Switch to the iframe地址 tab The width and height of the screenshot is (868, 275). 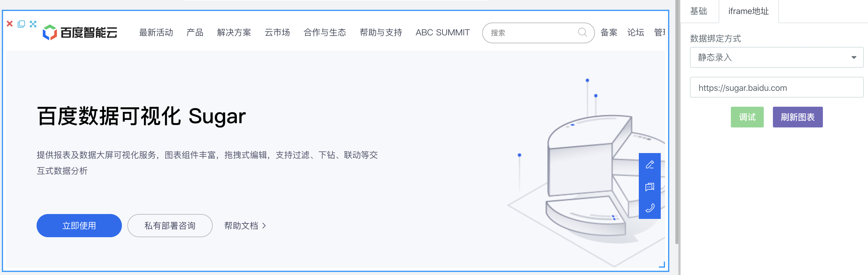tap(749, 11)
